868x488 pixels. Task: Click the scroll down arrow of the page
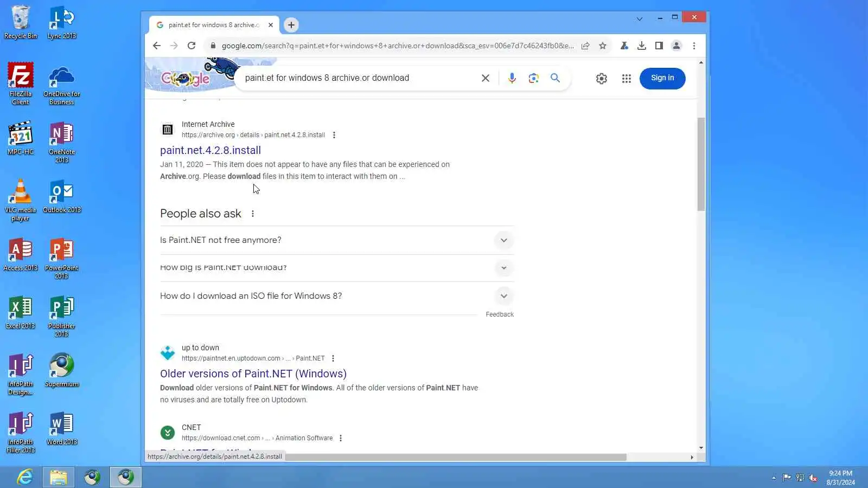pyautogui.click(x=701, y=448)
